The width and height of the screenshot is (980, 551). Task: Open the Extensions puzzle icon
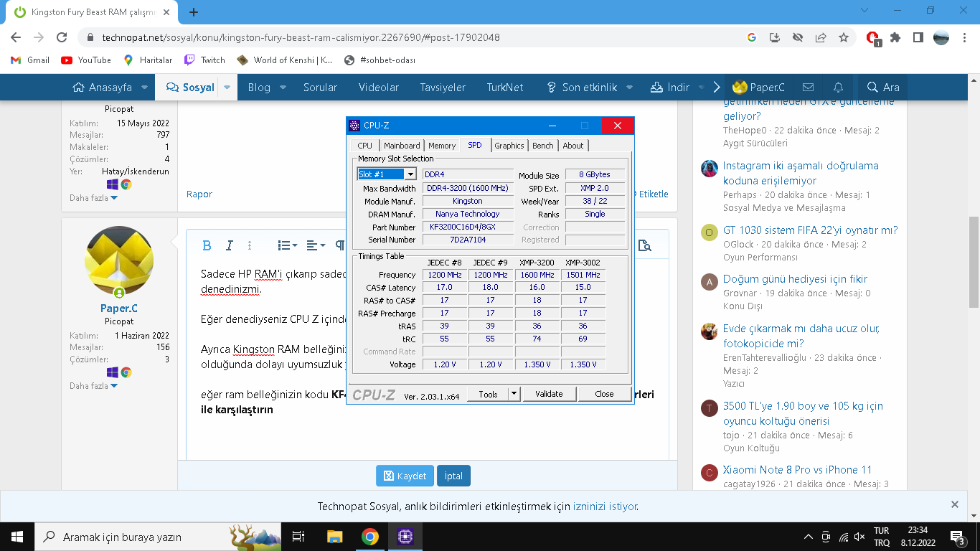tap(895, 37)
